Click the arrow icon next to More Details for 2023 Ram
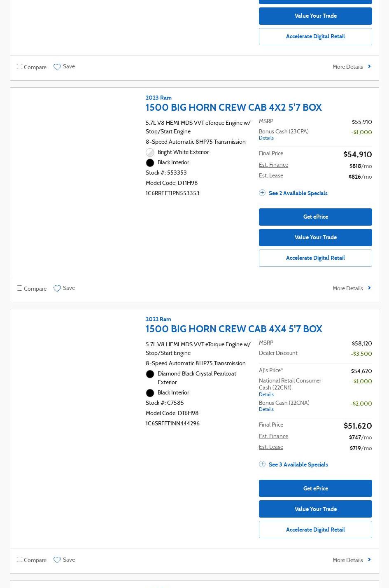 click(369, 288)
